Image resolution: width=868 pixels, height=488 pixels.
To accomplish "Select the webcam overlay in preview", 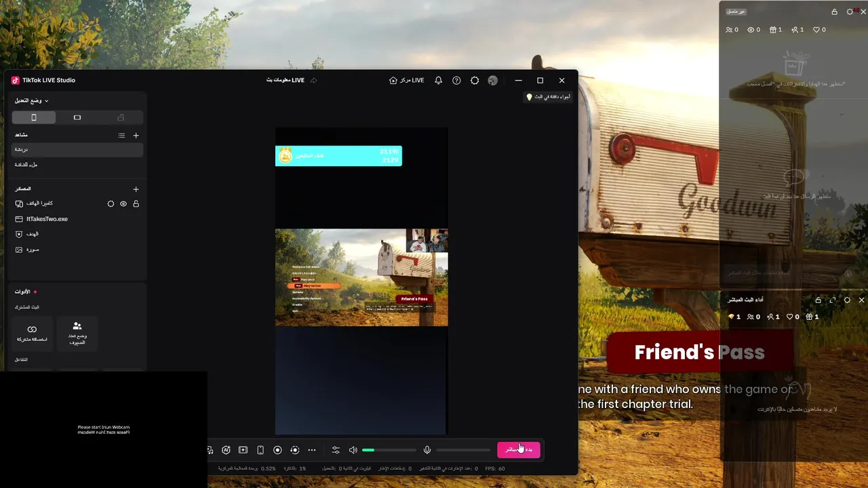I will [427, 240].
